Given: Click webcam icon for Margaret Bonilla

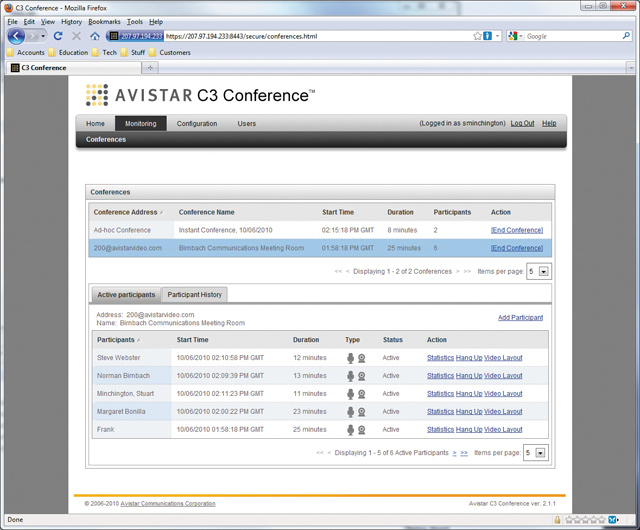Looking at the screenshot, I should click(362, 412).
